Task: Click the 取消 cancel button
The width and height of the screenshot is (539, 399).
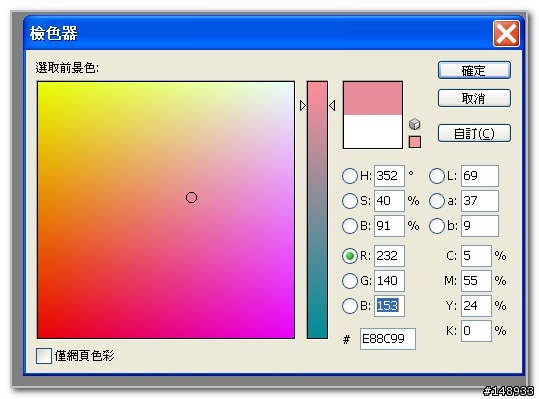Action: 474,98
